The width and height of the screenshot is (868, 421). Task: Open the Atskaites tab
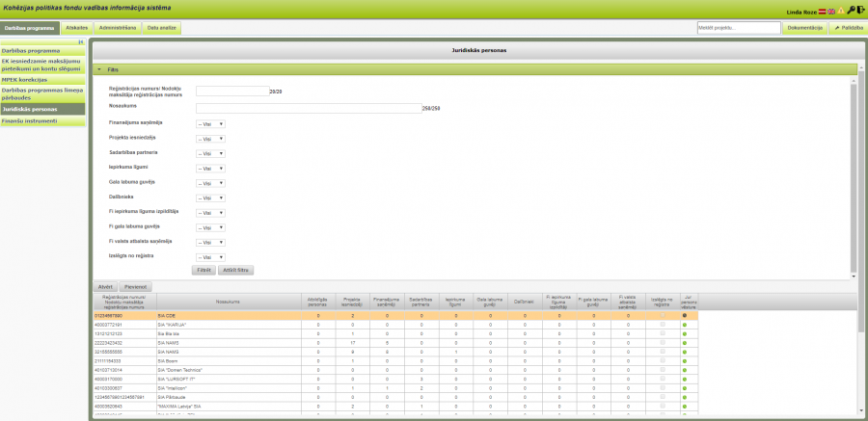[77, 28]
